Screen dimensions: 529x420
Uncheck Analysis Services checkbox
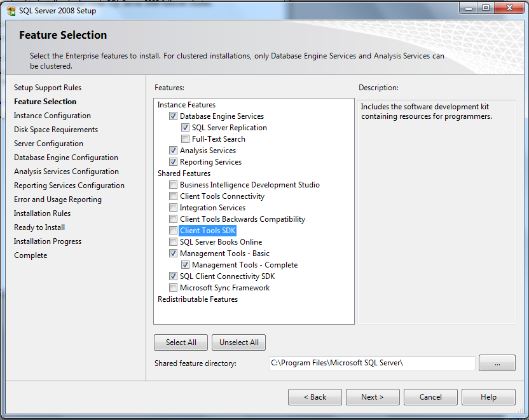coord(173,151)
